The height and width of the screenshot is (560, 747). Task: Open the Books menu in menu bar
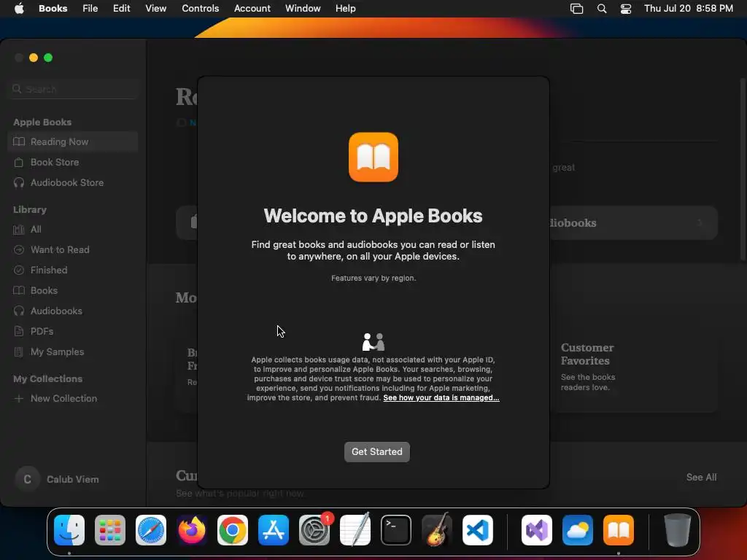(53, 9)
